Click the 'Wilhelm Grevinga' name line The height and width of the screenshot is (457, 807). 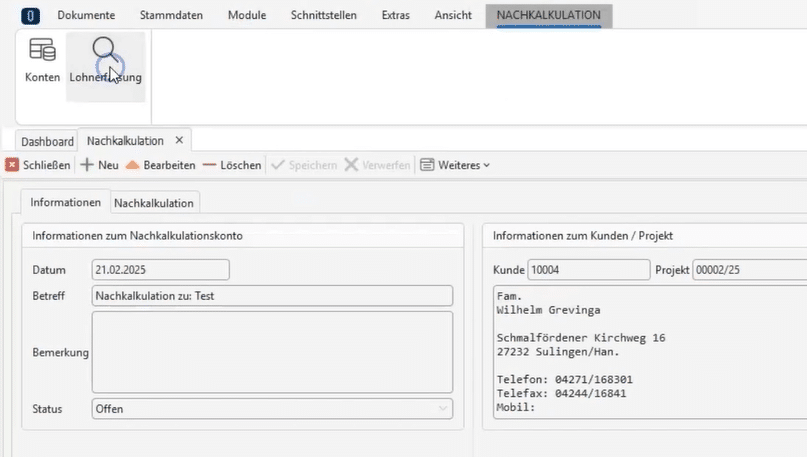(548, 310)
